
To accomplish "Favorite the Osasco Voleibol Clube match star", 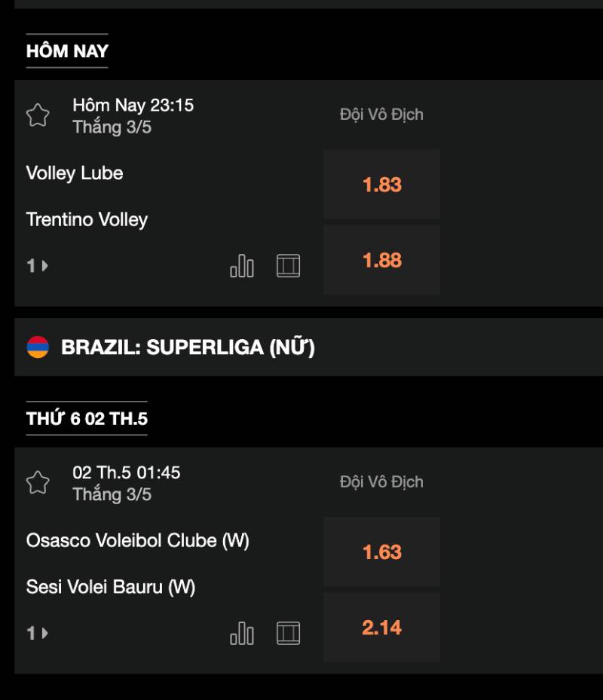I will tap(38, 482).
